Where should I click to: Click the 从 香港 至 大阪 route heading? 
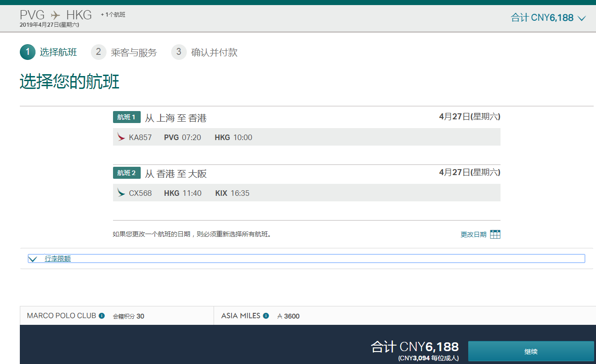click(x=176, y=174)
